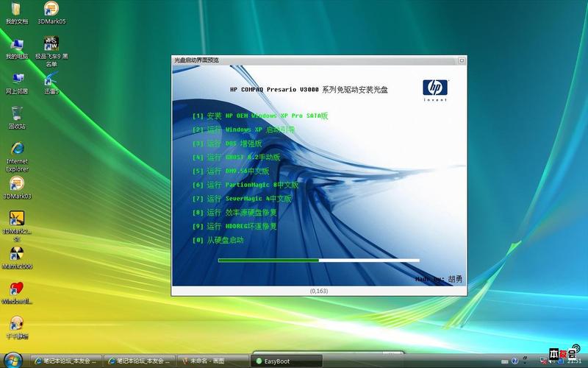Viewport: 588px width, 368px height.
Task: Choose [5] 运行 DM9.56中文版
Action: pos(231,171)
